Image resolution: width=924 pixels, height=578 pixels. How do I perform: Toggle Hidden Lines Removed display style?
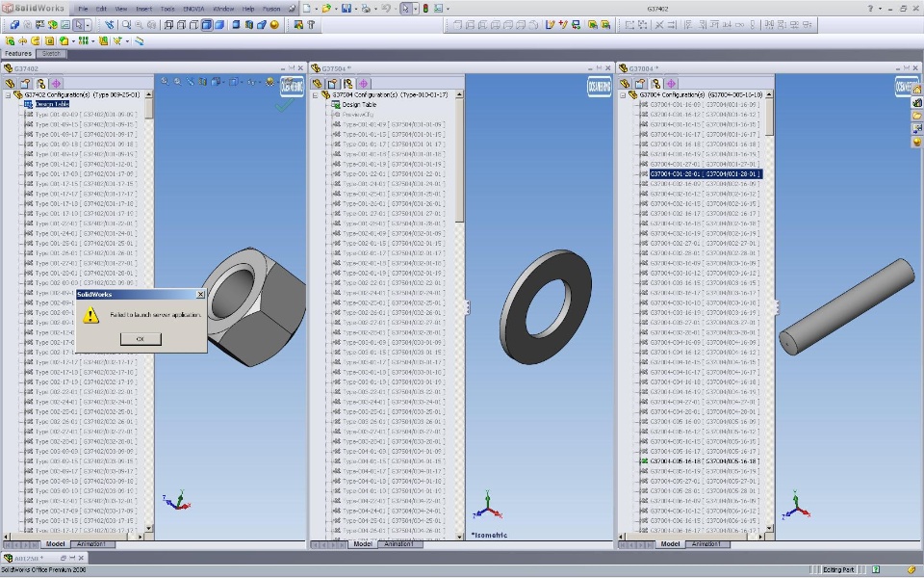tap(193, 25)
